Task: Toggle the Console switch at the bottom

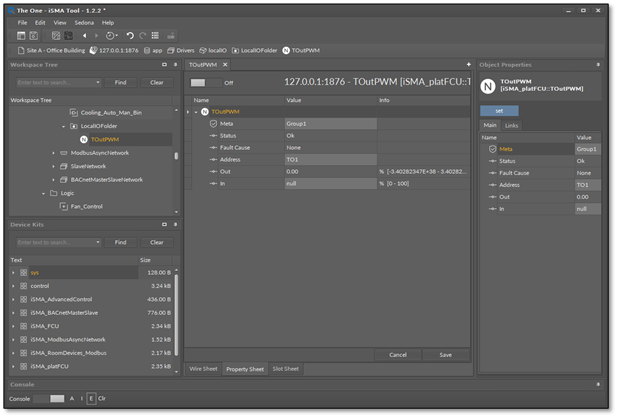Action: click(49, 398)
